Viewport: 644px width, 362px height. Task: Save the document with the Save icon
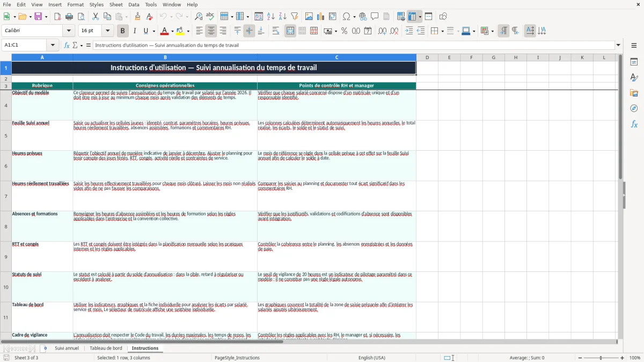(38, 17)
